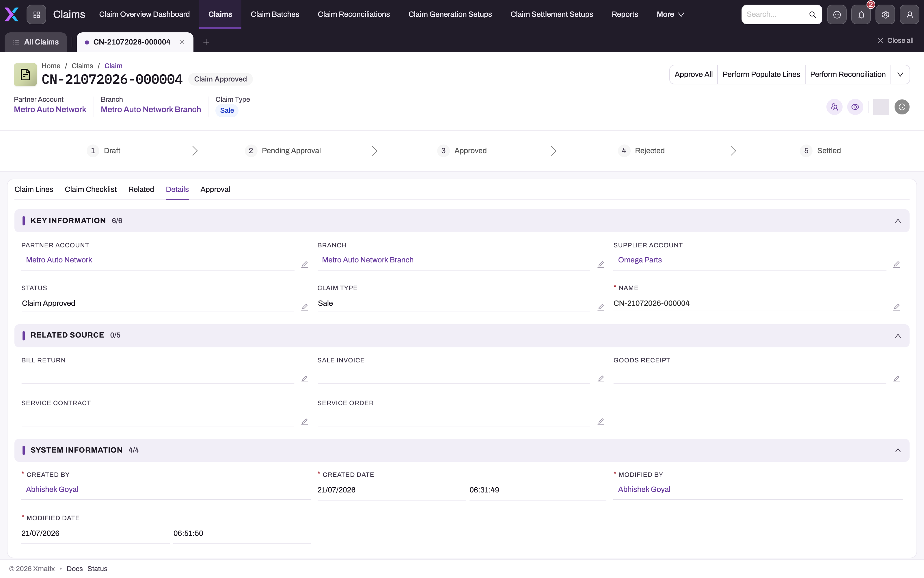Switch to Claim Lines tab

33,190
